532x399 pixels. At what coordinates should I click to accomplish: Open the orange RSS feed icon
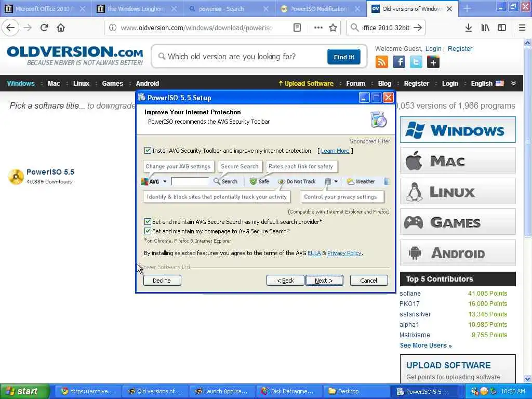(x=382, y=62)
